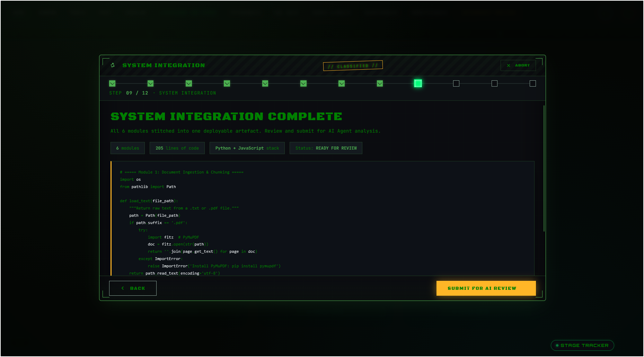Click the 'System Integration Complete' heading
This screenshot has height=357, width=644.
[226, 116]
